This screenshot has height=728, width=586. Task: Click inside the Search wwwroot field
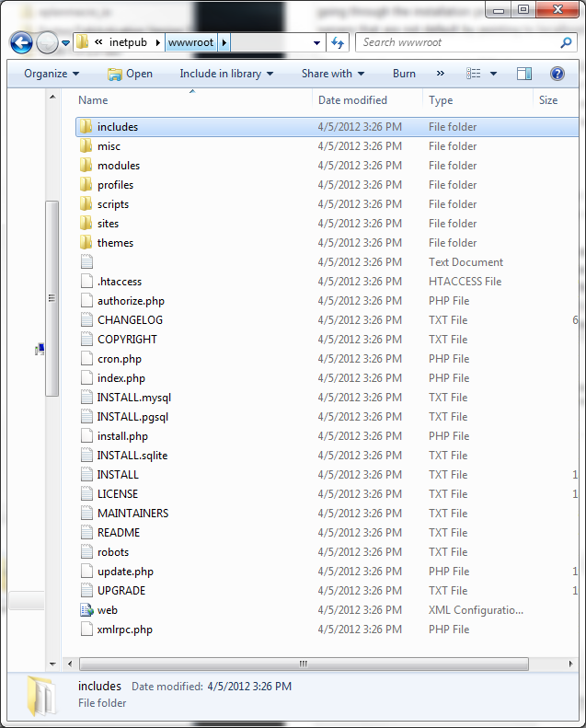[x=455, y=42]
